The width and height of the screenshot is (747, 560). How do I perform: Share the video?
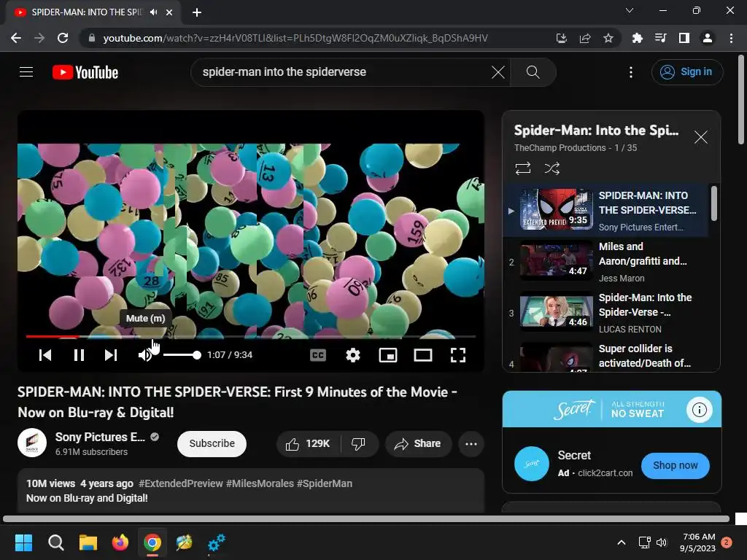pyautogui.click(x=418, y=444)
